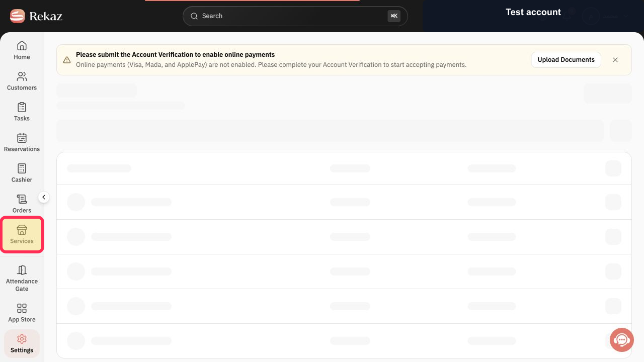The image size is (644, 362).
Task: Click the Upload Documents button
Action: 566,59
